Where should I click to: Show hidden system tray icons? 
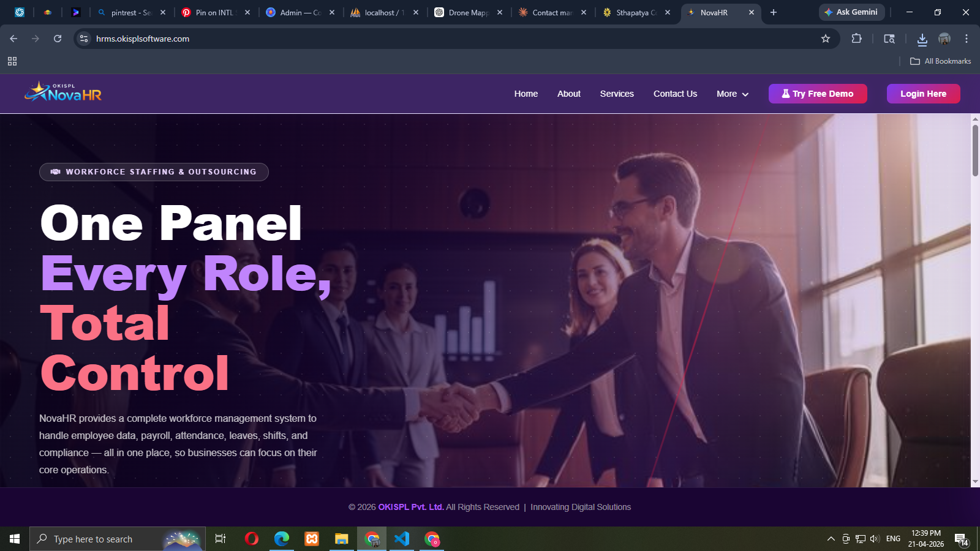point(831,539)
